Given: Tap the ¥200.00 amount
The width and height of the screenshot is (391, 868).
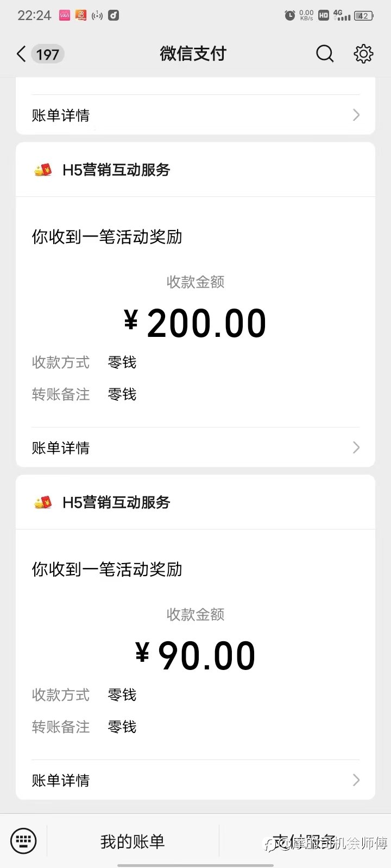Looking at the screenshot, I should point(195,323).
